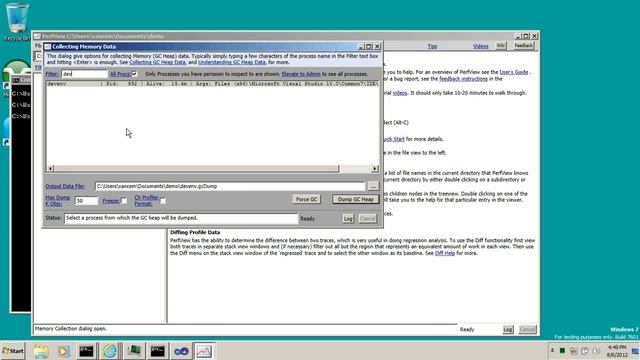Click the dialog Status message field
Viewport: 640px width, 360px height.
tap(181, 218)
